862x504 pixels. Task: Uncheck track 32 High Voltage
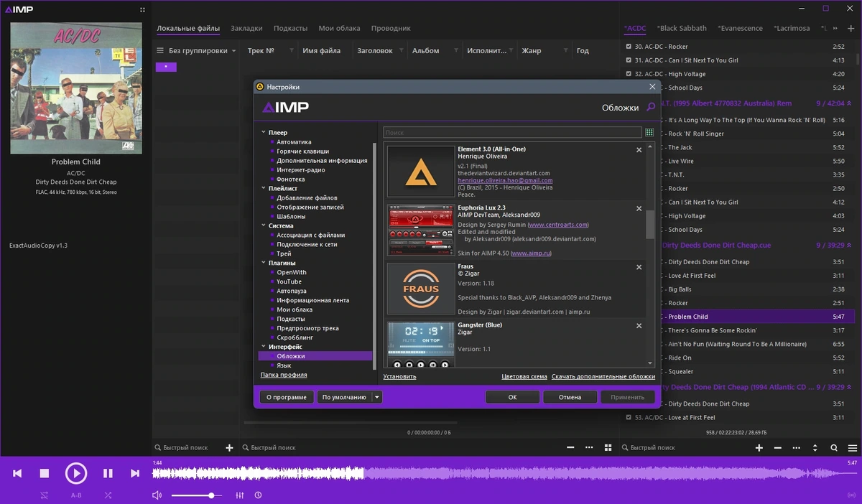629,74
